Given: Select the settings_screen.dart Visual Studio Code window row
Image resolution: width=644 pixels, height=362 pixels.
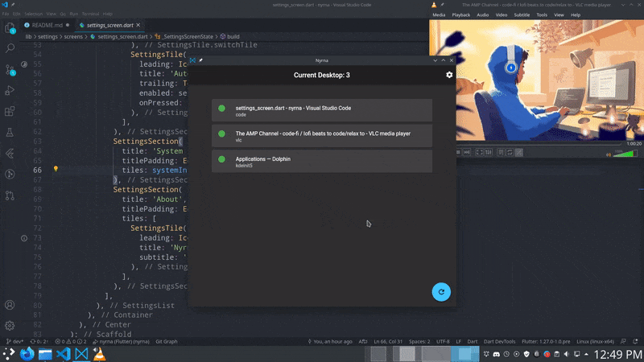Looking at the screenshot, I should (321, 110).
